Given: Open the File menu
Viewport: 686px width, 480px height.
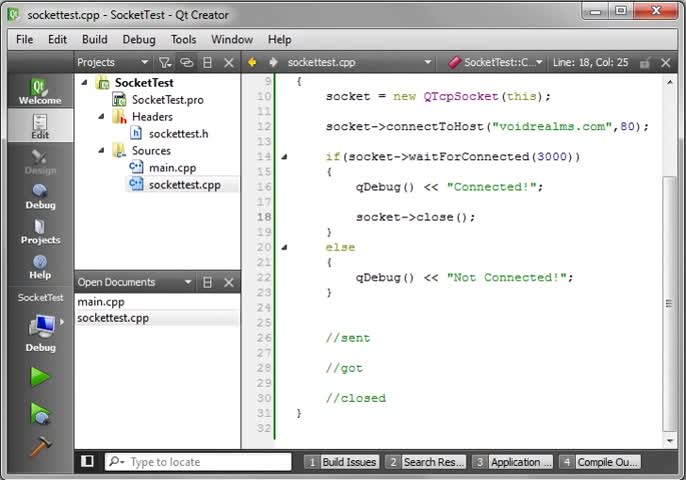Looking at the screenshot, I should tap(24, 39).
